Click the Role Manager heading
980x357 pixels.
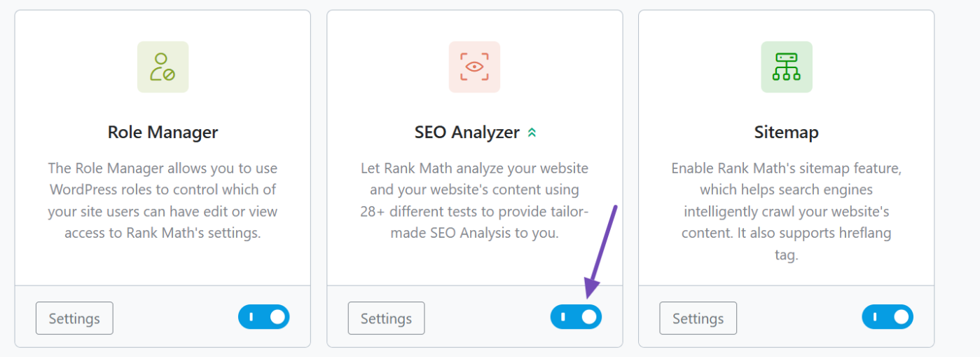pos(163,132)
